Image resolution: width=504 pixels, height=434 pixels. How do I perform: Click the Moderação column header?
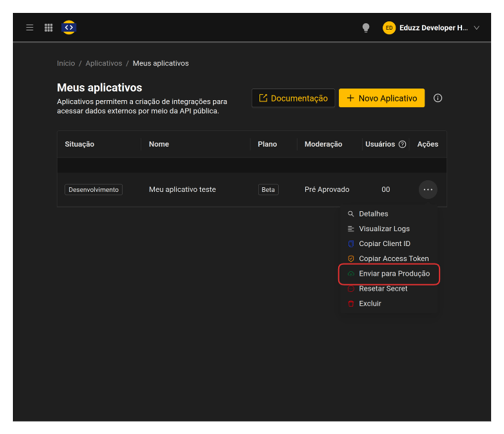pos(323,144)
